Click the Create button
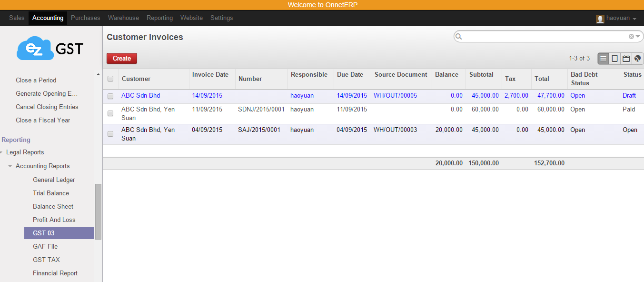 coord(121,58)
